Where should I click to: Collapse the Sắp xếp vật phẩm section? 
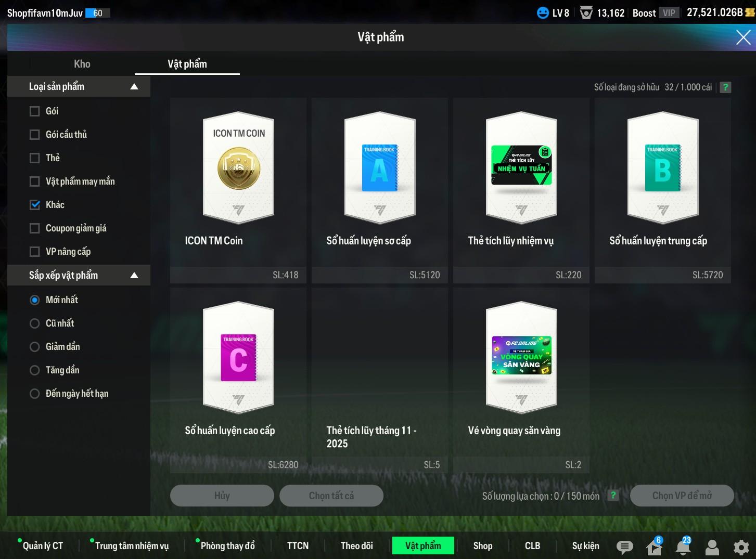[x=134, y=276]
